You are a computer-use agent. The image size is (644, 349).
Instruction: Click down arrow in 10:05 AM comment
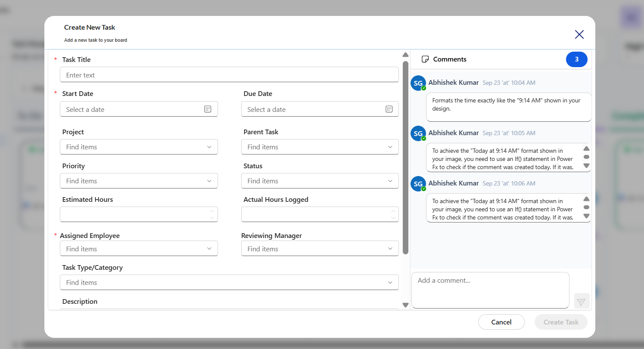tap(586, 166)
